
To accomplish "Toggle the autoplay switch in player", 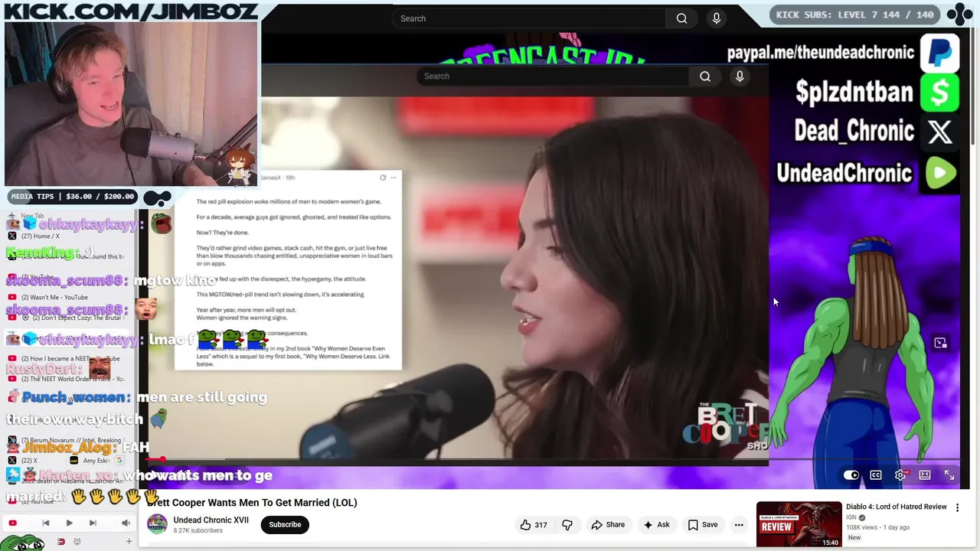I will [x=851, y=475].
